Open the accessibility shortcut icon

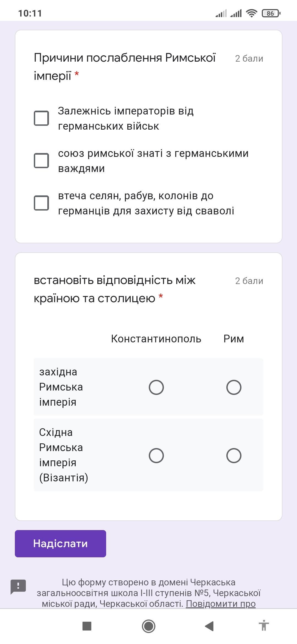(263, 626)
